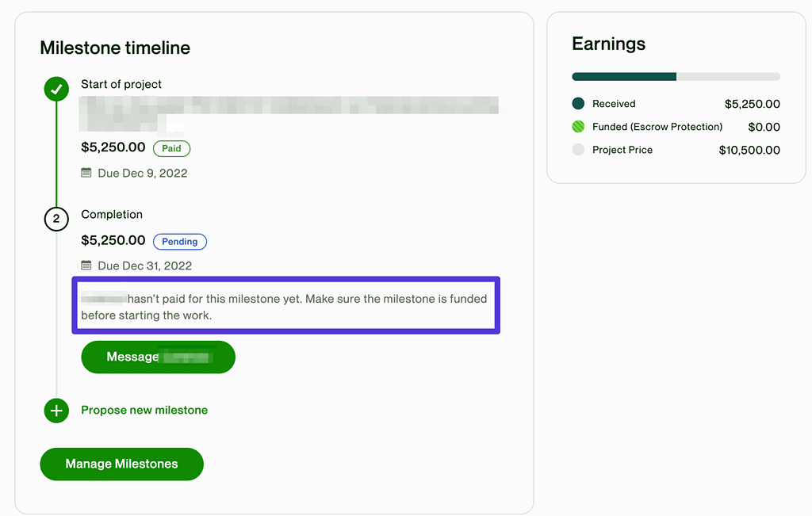The width and height of the screenshot is (812, 516).
Task: Click the dark Received legend dot
Action: click(578, 104)
